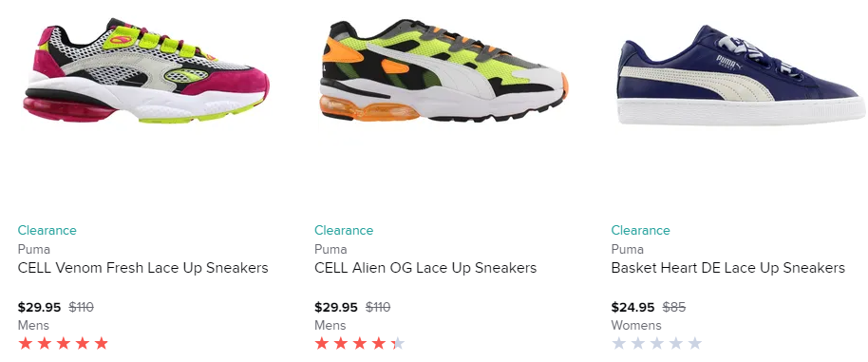Click the last grey star under Basket Heart DE
This screenshot has width=868, height=362.
click(x=694, y=344)
